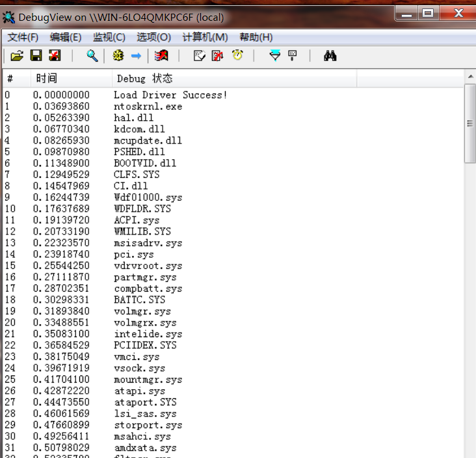Select the BOOTVID.dll row
476x458 pixels.
(233, 163)
